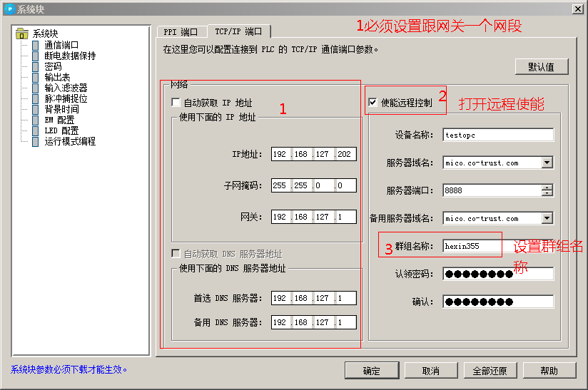Toggle 自动获取 DNS 服务器地址 checkbox

tap(176, 254)
